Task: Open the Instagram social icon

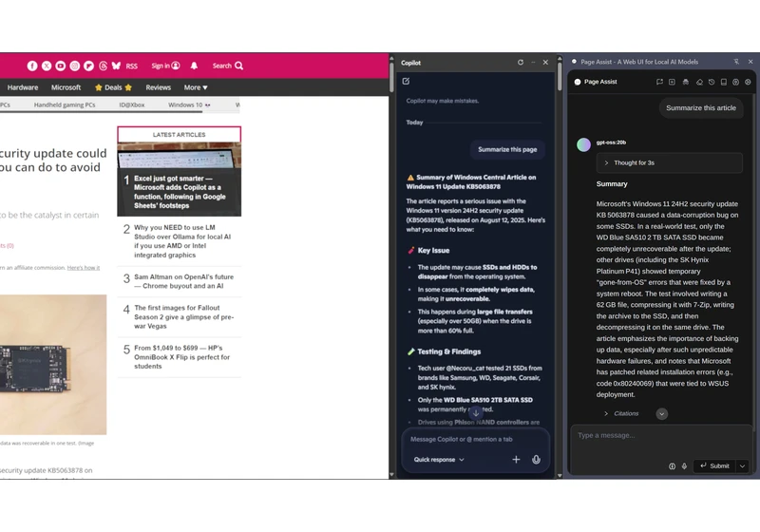Action: [75, 66]
